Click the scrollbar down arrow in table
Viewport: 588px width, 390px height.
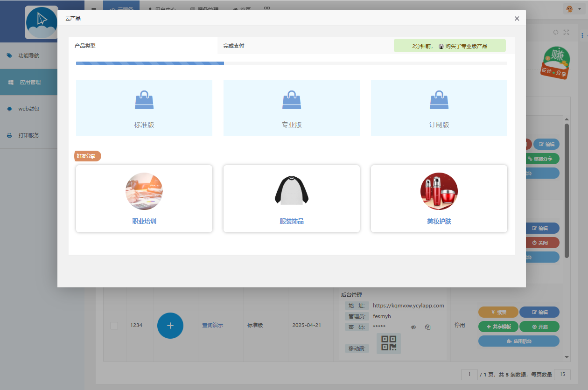(x=567, y=357)
